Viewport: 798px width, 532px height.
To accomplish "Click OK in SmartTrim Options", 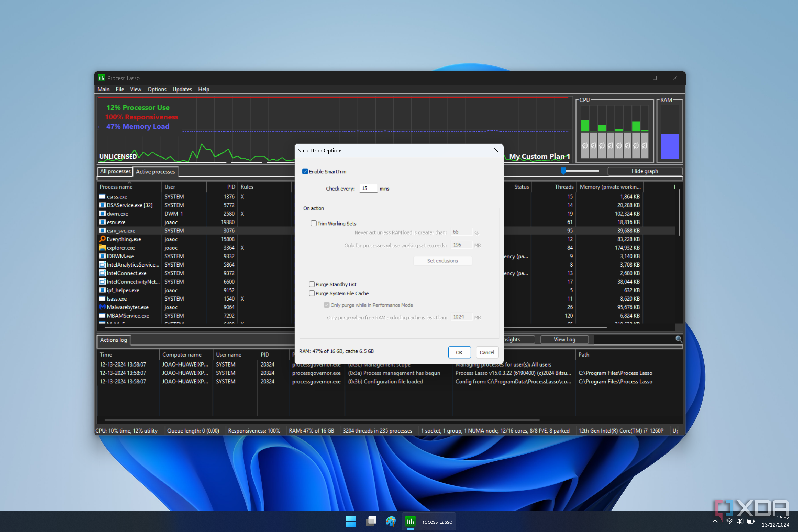I will coord(459,352).
